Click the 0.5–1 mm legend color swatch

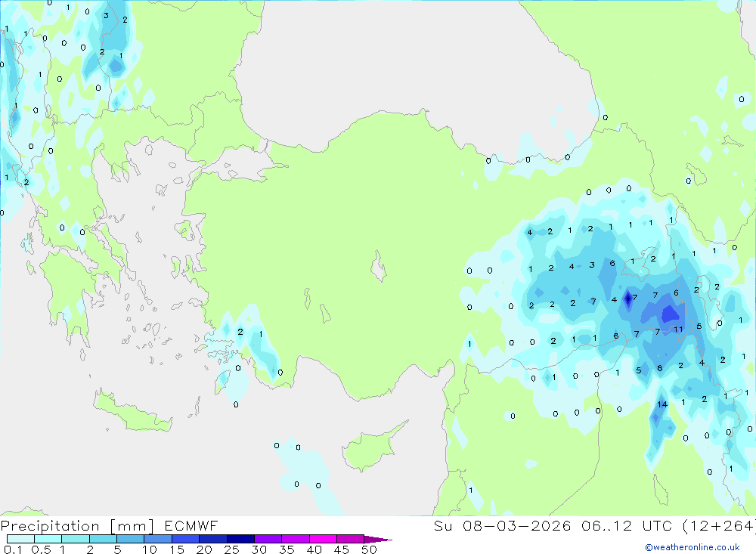click(x=48, y=539)
